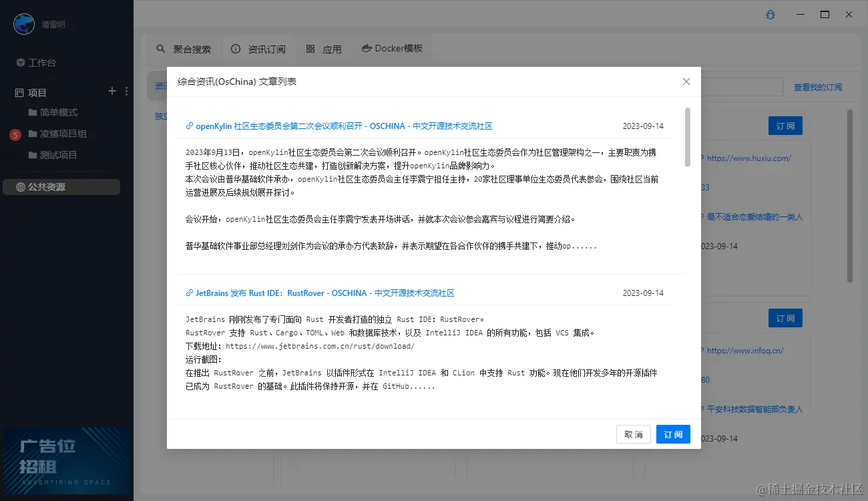Switch to the 资讯订阅 tab

pyautogui.click(x=258, y=49)
